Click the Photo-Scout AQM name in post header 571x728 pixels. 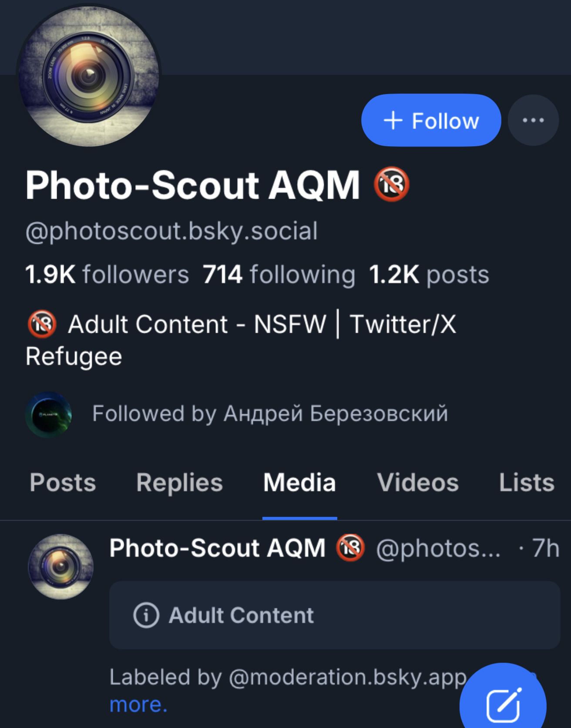(217, 548)
